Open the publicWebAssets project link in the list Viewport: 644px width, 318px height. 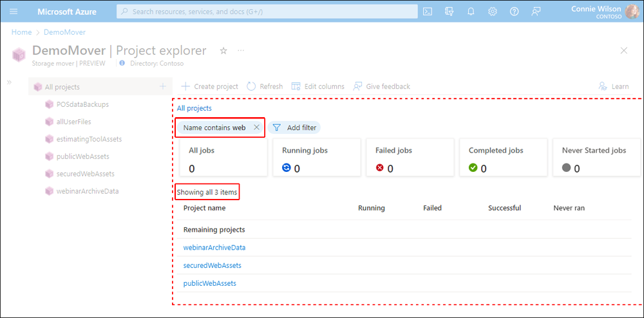(x=210, y=283)
